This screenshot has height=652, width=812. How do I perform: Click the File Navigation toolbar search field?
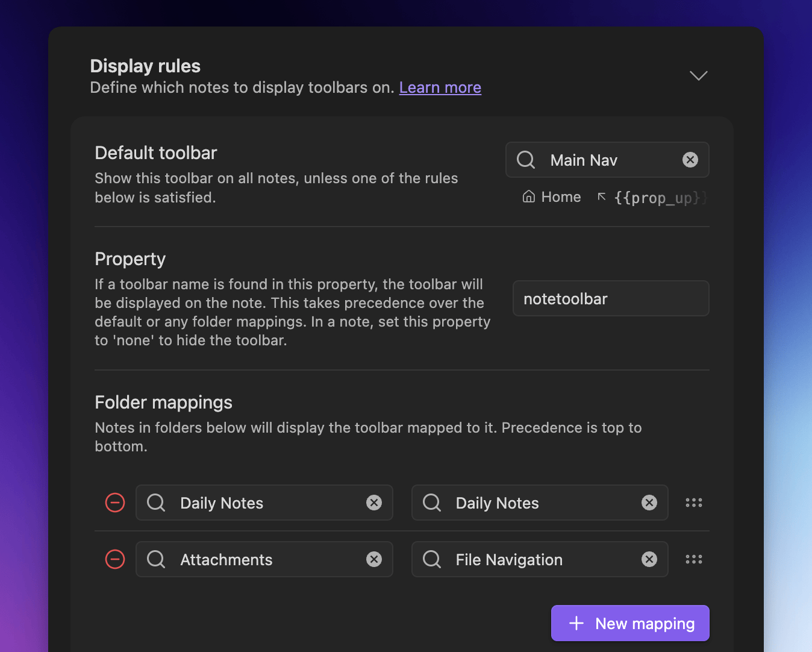click(x=540, y=559)
